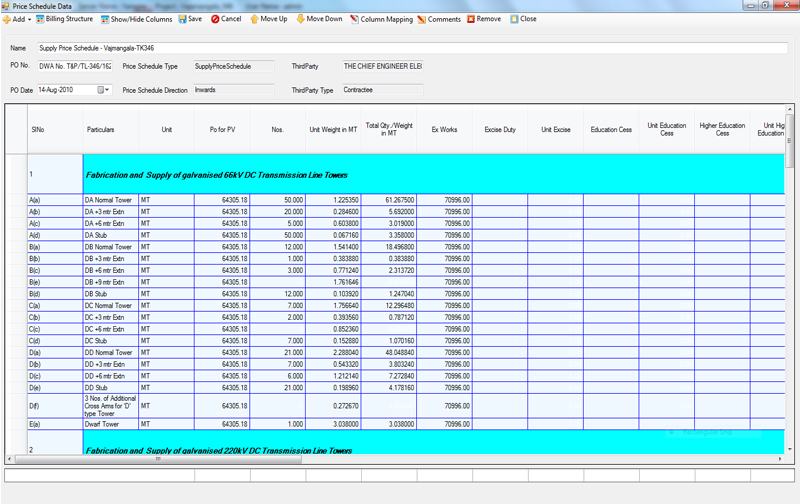Expand the PO Date calendar dropdown
This screenshot has height=504, width=800.
click(105, 90)
